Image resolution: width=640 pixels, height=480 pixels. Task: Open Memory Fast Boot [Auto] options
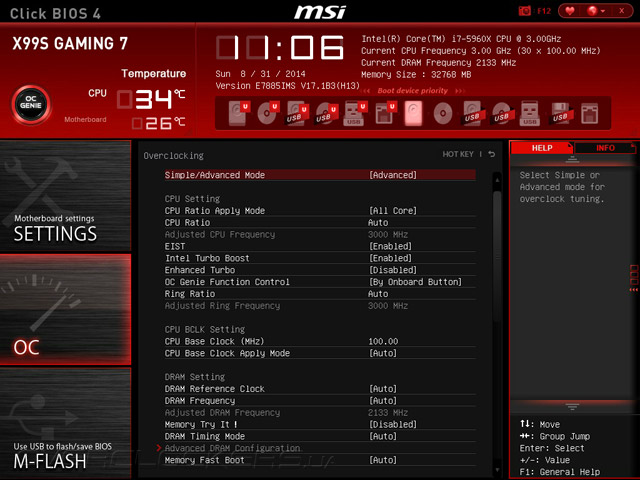coord(383,460)
